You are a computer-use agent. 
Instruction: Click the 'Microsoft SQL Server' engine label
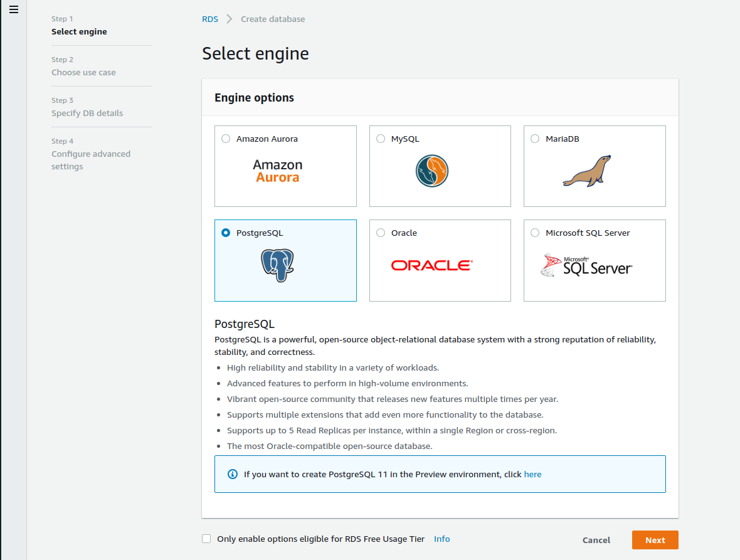click(x=588, y=233)
